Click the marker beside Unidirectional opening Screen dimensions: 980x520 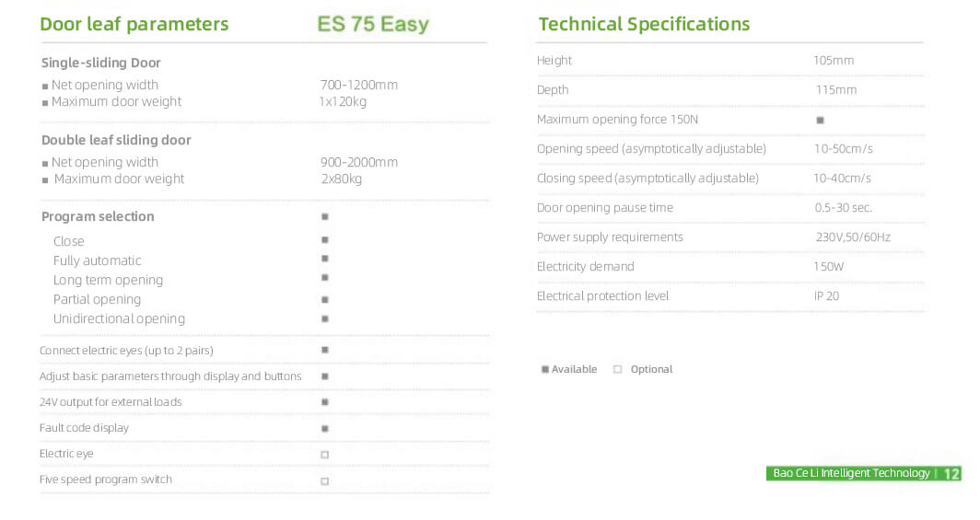pos(324,318)
